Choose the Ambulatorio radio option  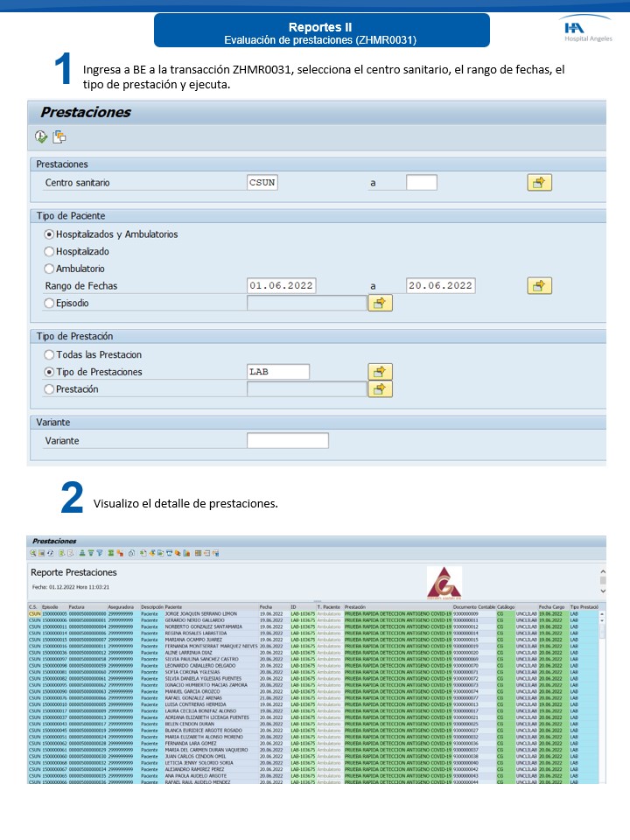pyautogui.click(x=49, y=269)
